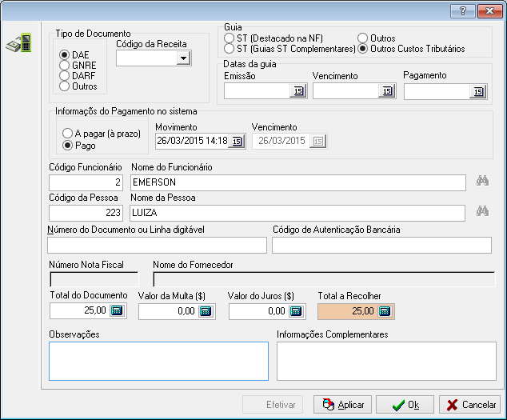Click the Código de Autenticação Bancária field
Screen dimensions: 507x420
tap(381, 245)
